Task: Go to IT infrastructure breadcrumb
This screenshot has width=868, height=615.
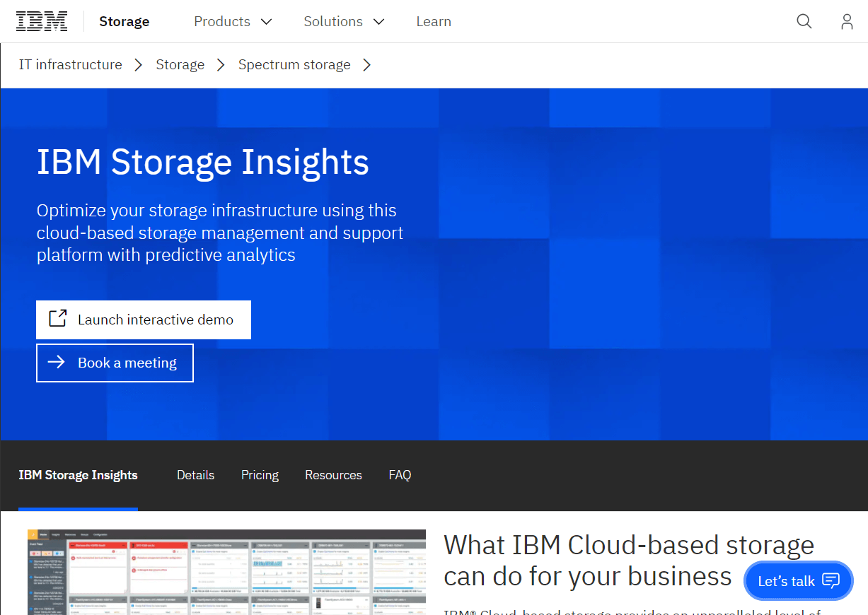Action: (70, 64)
